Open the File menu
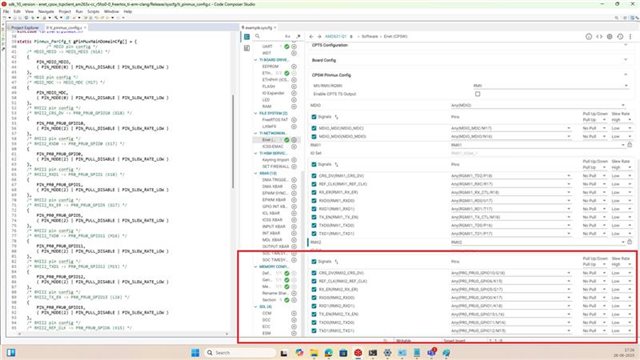The image size is (640, 360). click(x=6, y=11)
